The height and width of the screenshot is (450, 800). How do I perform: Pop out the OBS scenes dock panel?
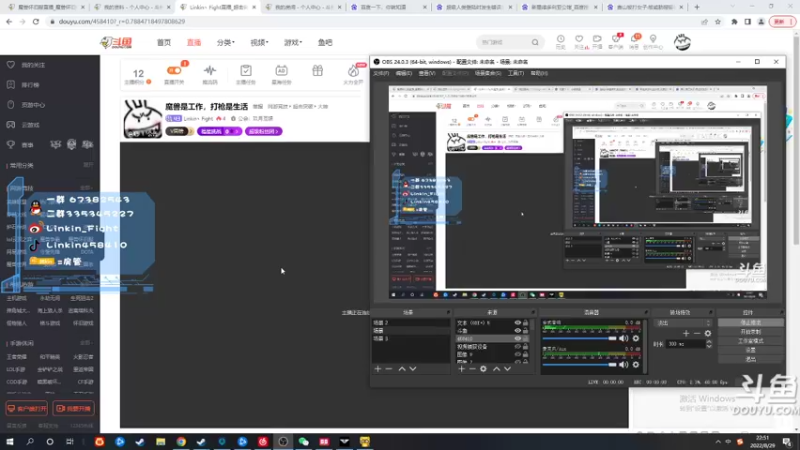(448, 312)
